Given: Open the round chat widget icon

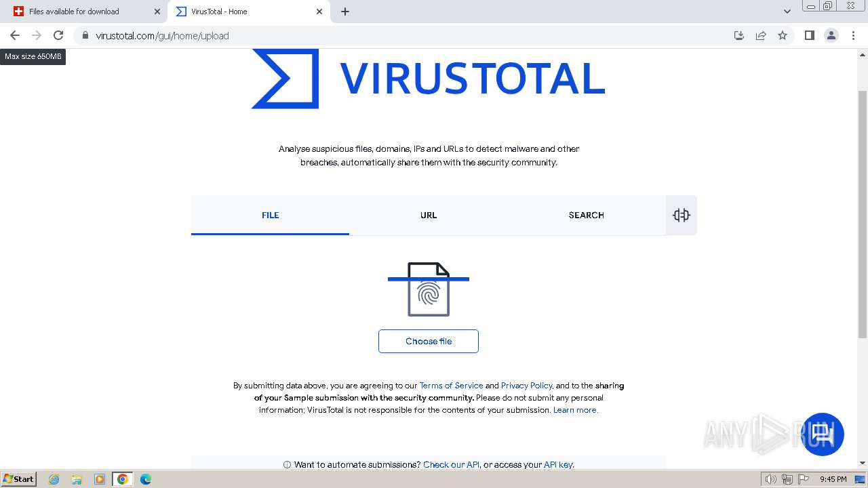Looking at the screenshot, I should [823, 434].
